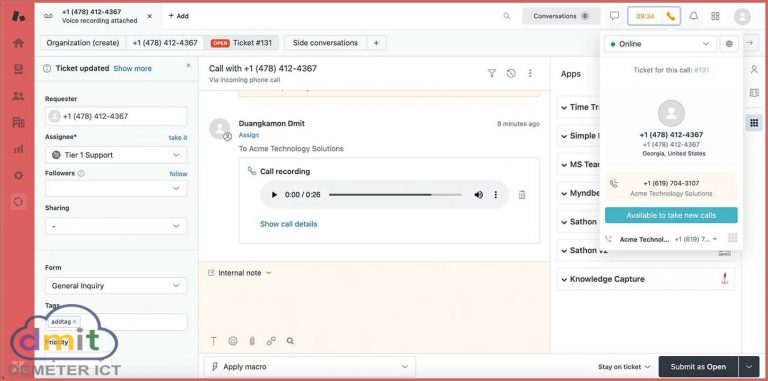This screenshot has width=768, height=381.
Task: Open the Views list icon in sidebar
Action: 18,70
